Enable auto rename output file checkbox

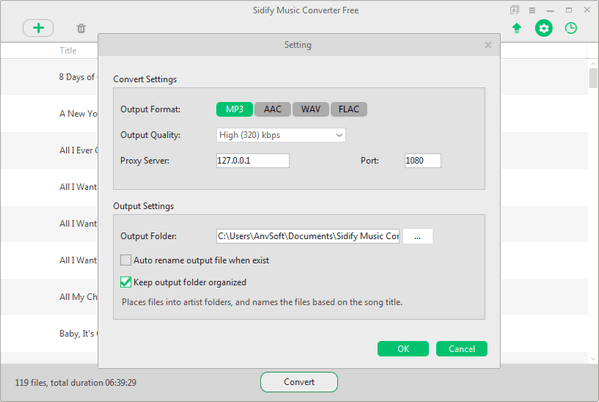(126, 260)
